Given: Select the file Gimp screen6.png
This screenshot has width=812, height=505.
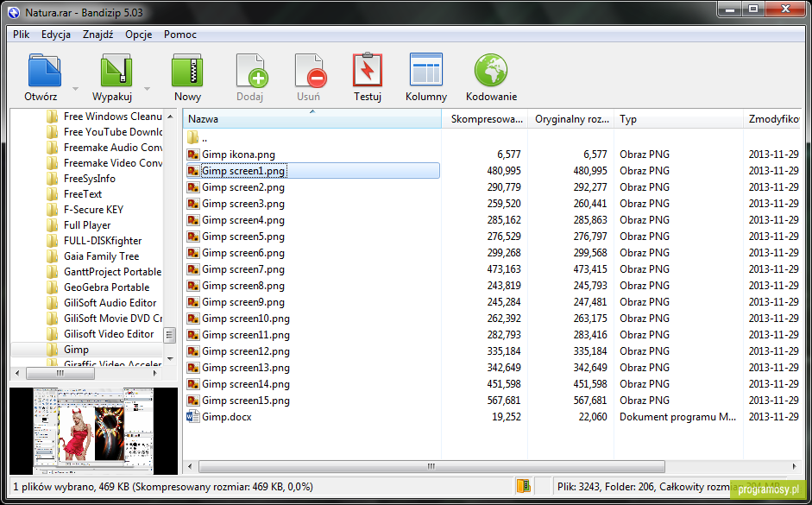Looking at the screenshot, I should pyautogui.click(x=243, y=253).
